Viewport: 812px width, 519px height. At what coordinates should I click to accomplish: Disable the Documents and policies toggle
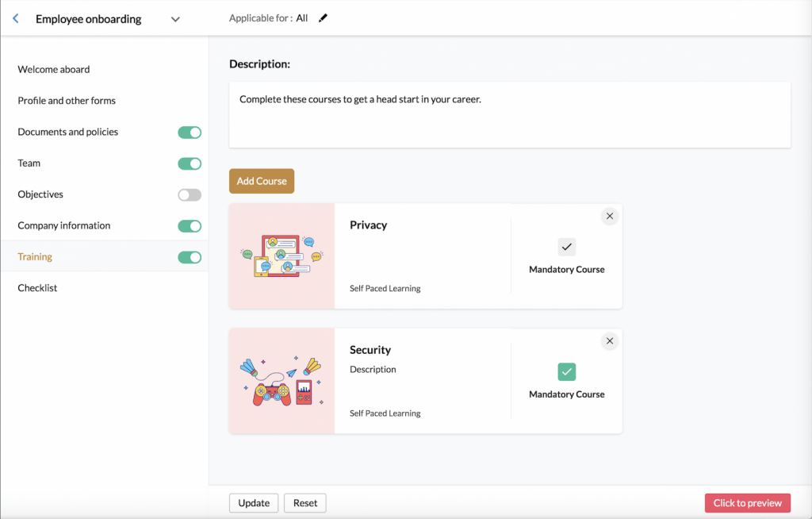pyautogui.click(x=190, y=133)
